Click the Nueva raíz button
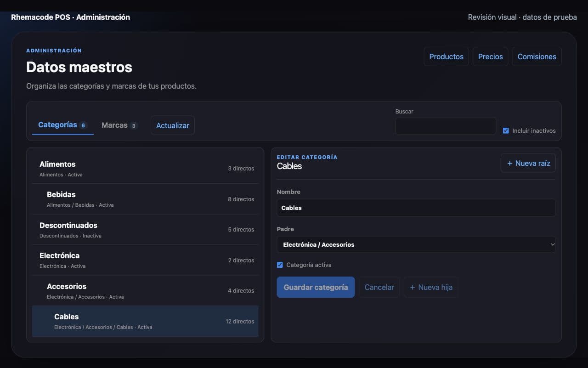The height and width of the screenshot is (368, 588). click(528, 163)
